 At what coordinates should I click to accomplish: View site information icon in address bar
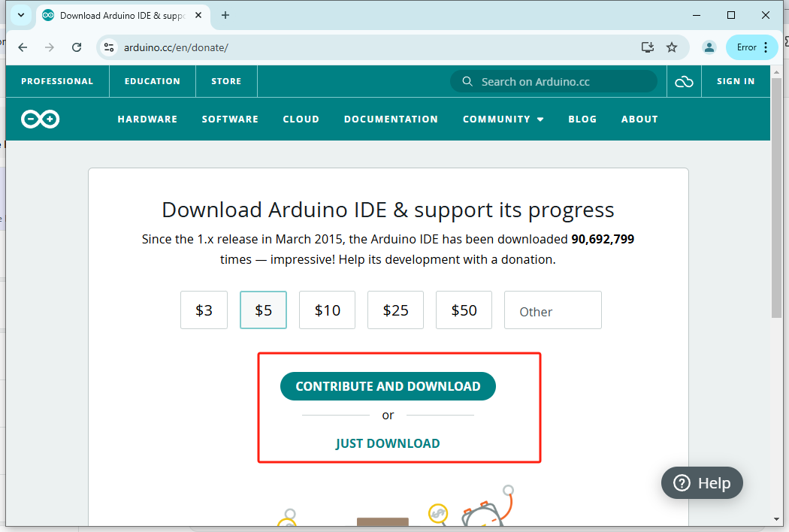109,47
